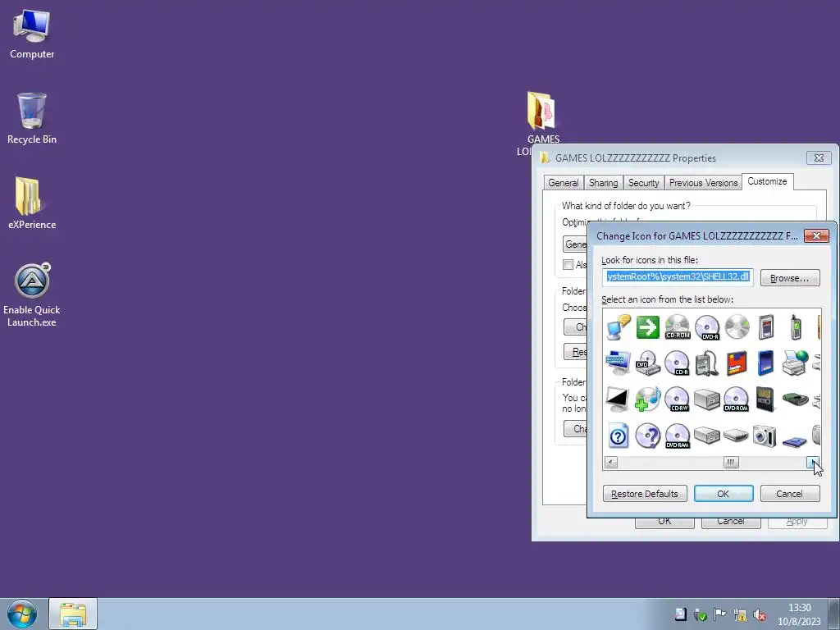Select the flat external drive icon
This screenshot has height=630, width=840.
736,435
